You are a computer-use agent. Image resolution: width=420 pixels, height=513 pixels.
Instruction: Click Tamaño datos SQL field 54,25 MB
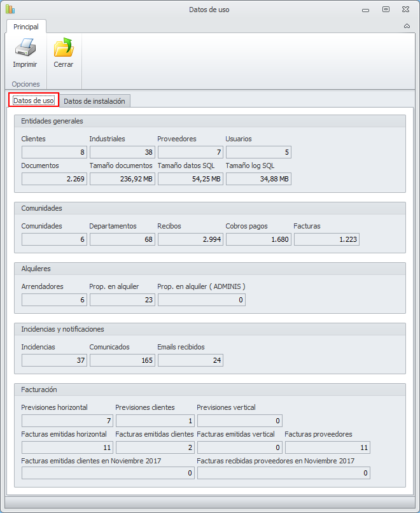(x=190, y=179)
